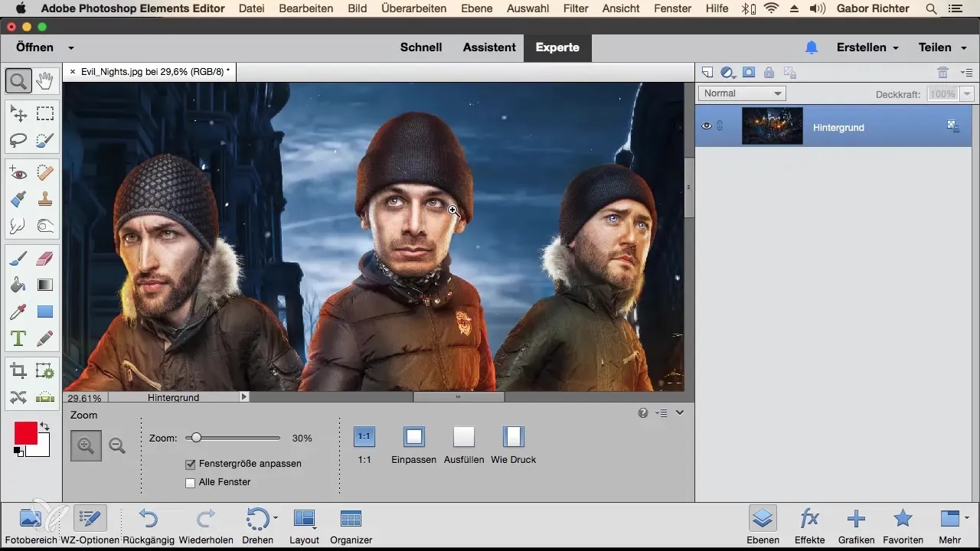This screenshot has height=551, width=980.
Task: Select the Color Picker eyedropper tool
Action: 18,311
